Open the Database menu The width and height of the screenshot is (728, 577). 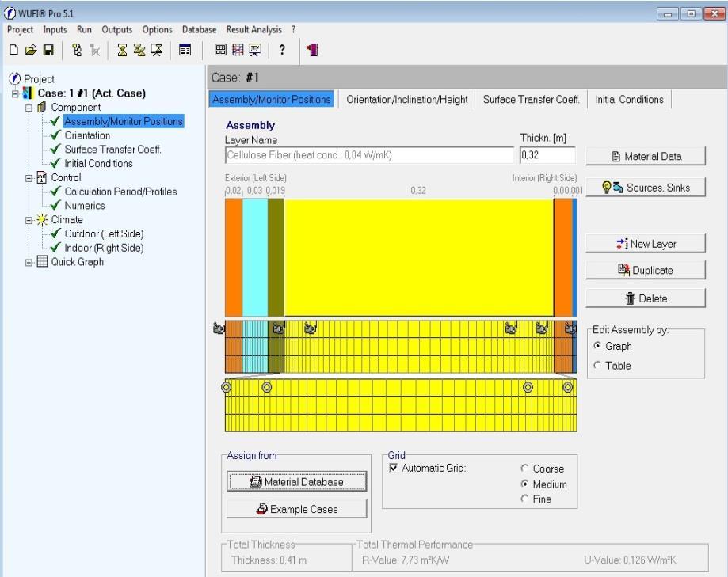tap(199, 30)
